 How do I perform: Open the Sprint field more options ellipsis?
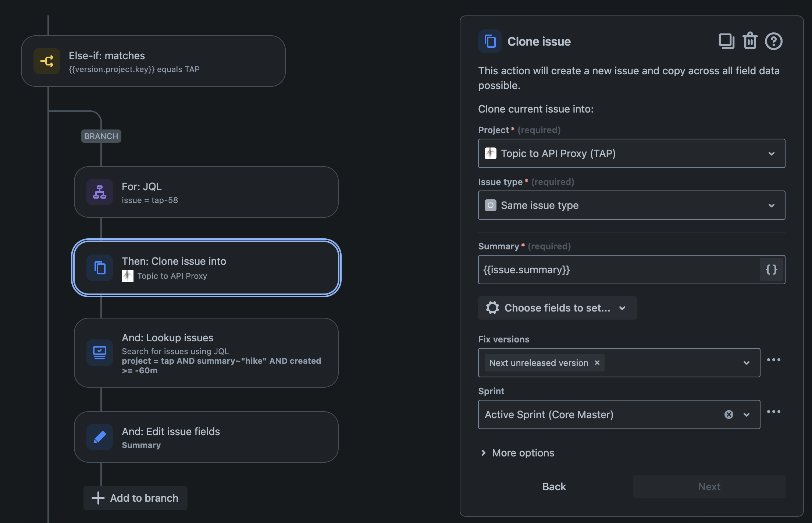click(x=774, y=412)
